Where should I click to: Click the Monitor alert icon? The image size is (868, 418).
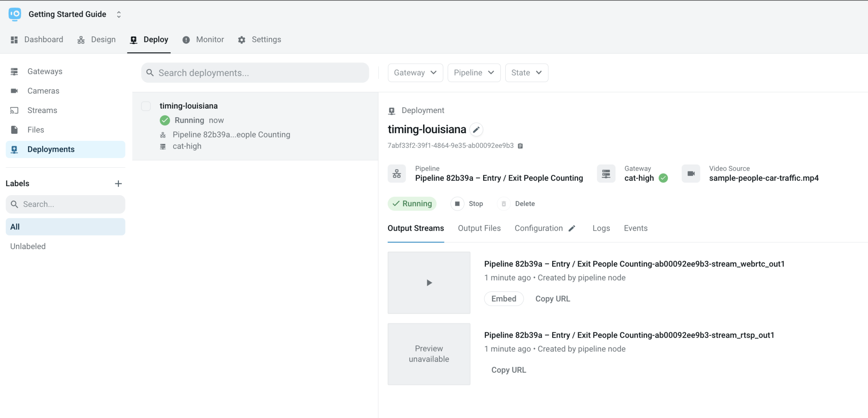coord(186,40)
